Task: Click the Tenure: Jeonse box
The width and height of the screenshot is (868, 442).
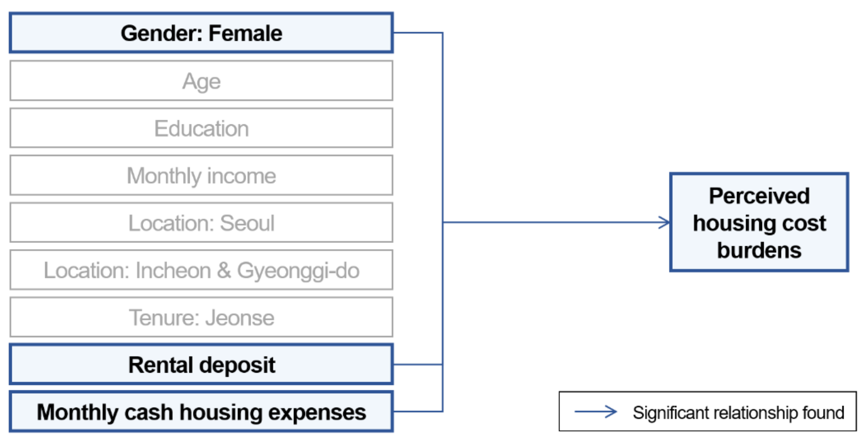Action: pyautogui.click(x=201, y=317)
